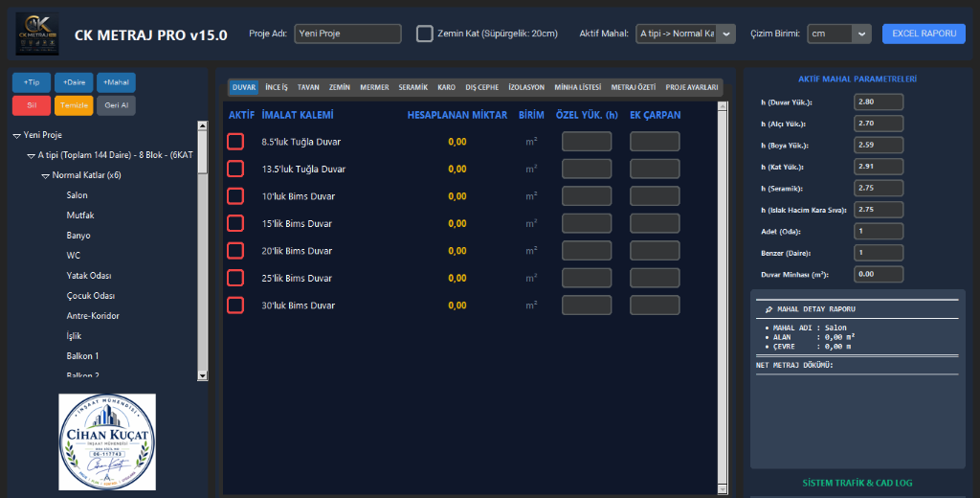Click the imalat list scroll-down arrow

(723, 489)
